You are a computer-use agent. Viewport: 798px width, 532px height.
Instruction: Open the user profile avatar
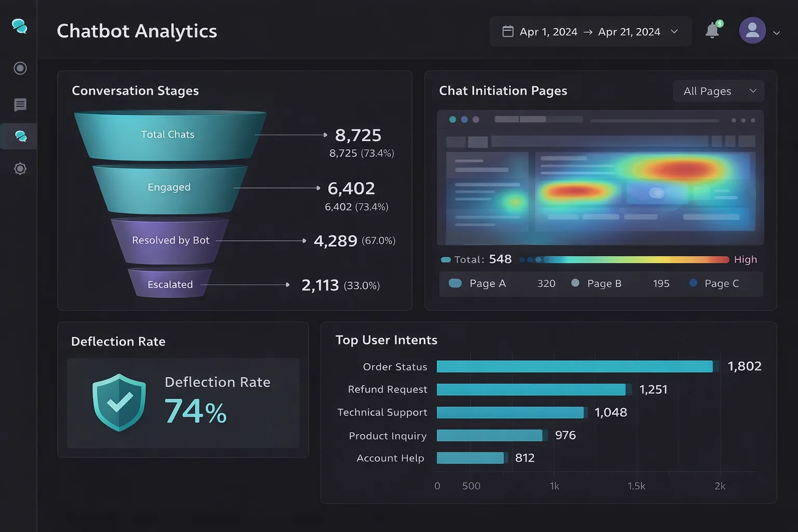[x=752, y=30]
